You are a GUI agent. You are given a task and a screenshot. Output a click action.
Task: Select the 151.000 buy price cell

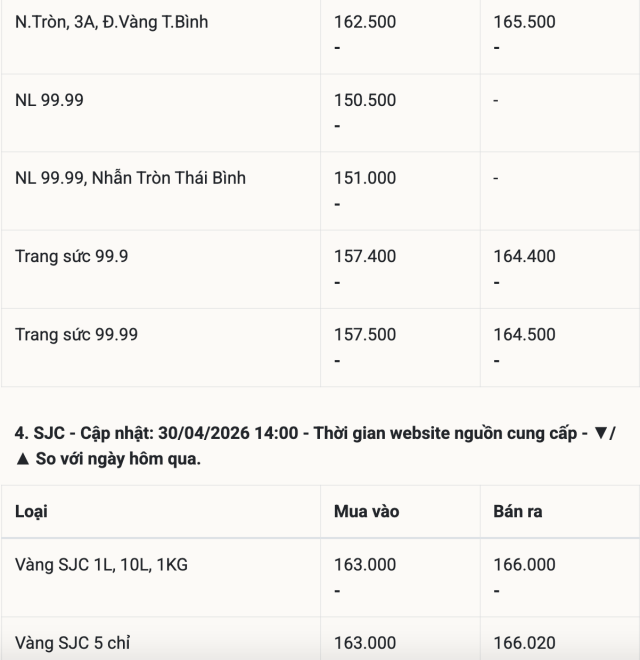tap(365, 178)
